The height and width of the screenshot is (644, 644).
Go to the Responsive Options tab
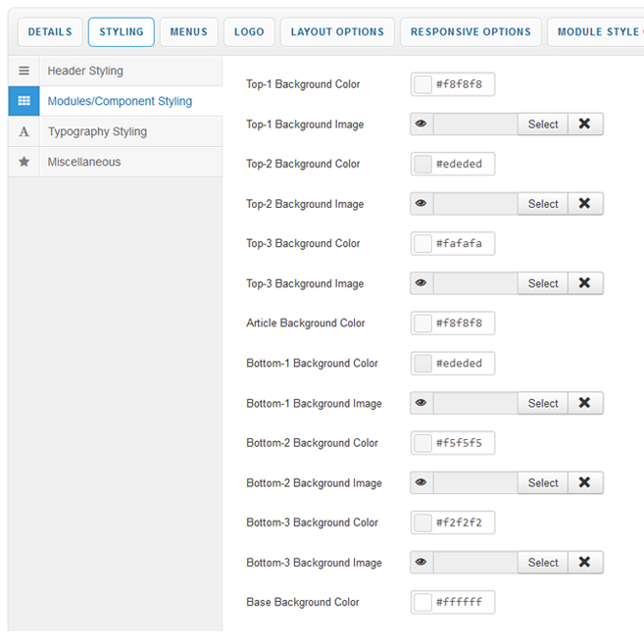pyautogui.click(x=471, y=32)
